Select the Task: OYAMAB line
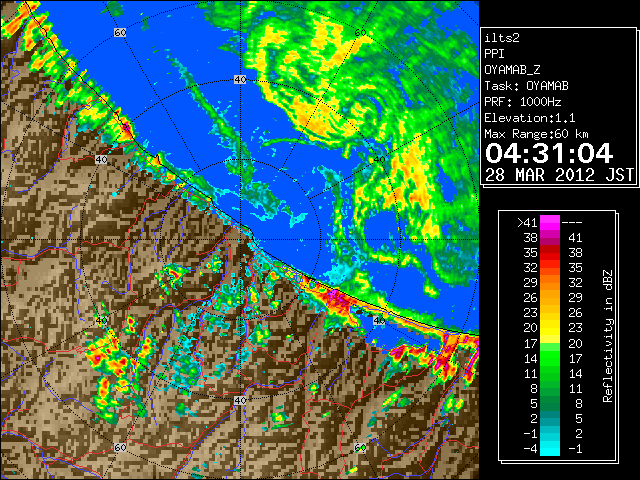Screen dimensions: 640x480 pos(526,86)
